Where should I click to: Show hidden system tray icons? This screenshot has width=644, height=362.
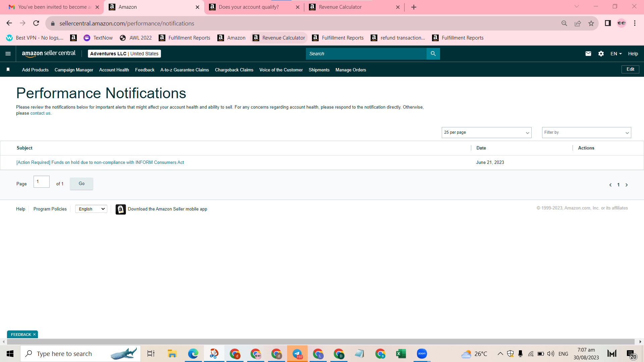pos(500,354)
